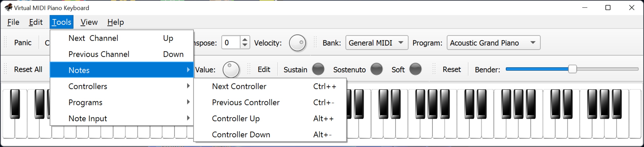The height and width of the screenshot is (147, 644).
Task: Enable the Soft pedal toggle
Action: coord(415,69)
